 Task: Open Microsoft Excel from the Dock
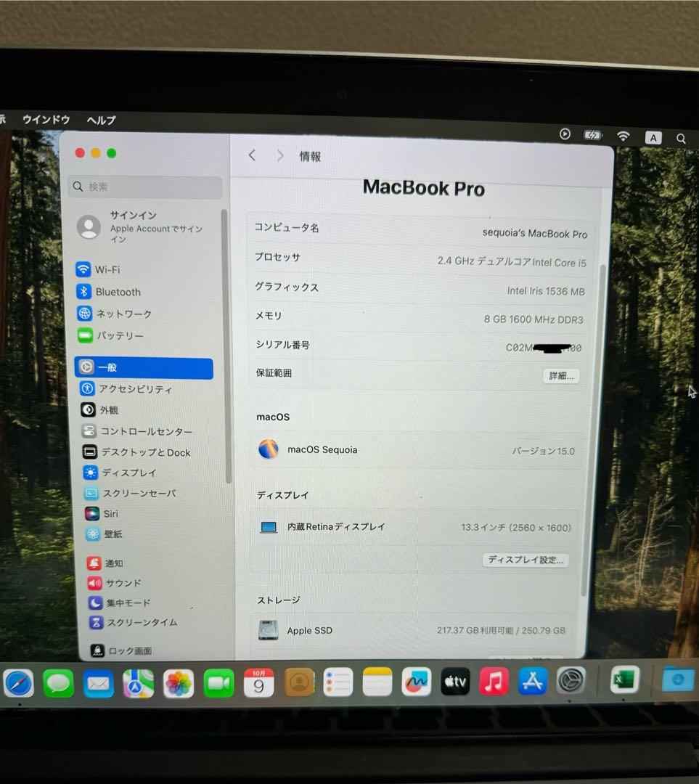[623, 679]
